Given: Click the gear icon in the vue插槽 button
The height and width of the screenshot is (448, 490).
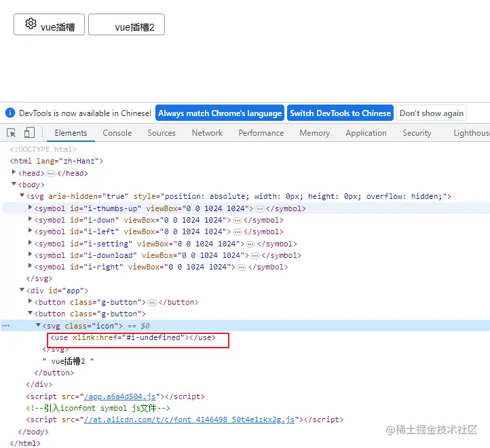Looking at the screenshot, I should coord(31,24).
